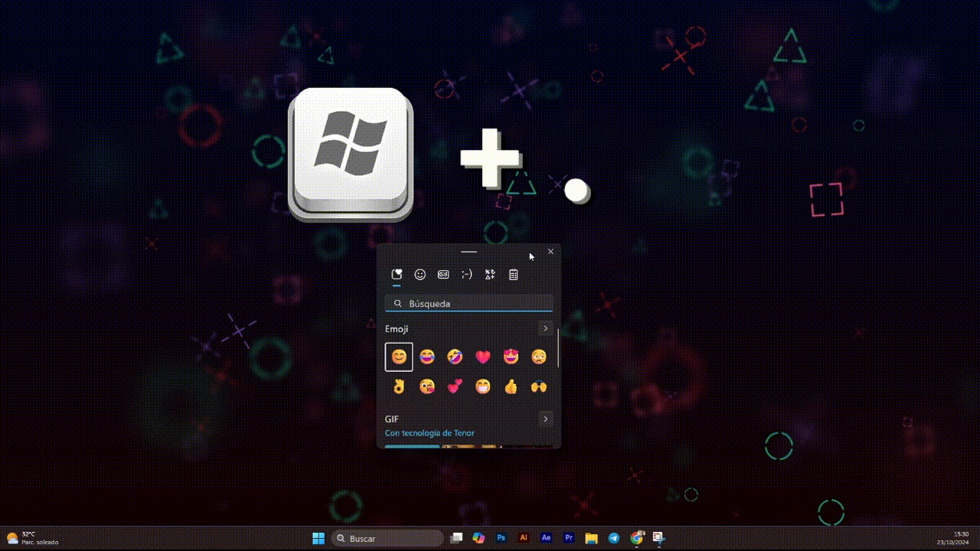The width and height of the screenshot is (980, 551).
Task: Insert the red heart emoji
Action: pos(483,357)
